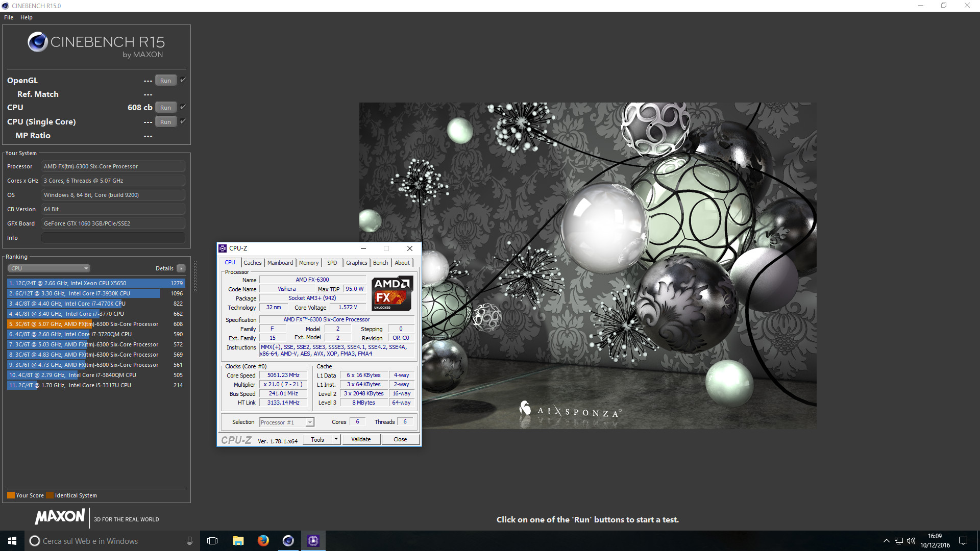Click the Cinebench title bar icon

6,6
